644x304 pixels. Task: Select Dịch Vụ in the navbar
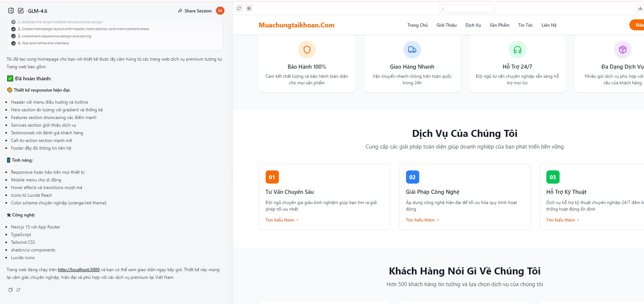click(x=473, y=25)
